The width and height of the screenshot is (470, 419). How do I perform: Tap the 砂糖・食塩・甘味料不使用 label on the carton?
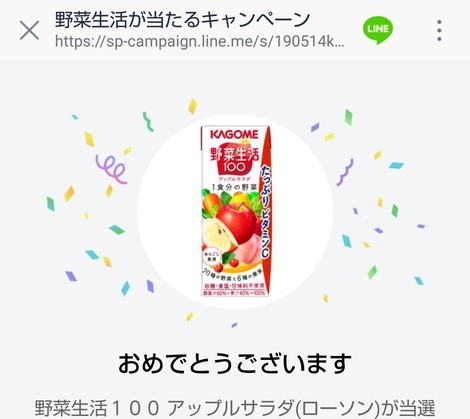click(234, 286)
